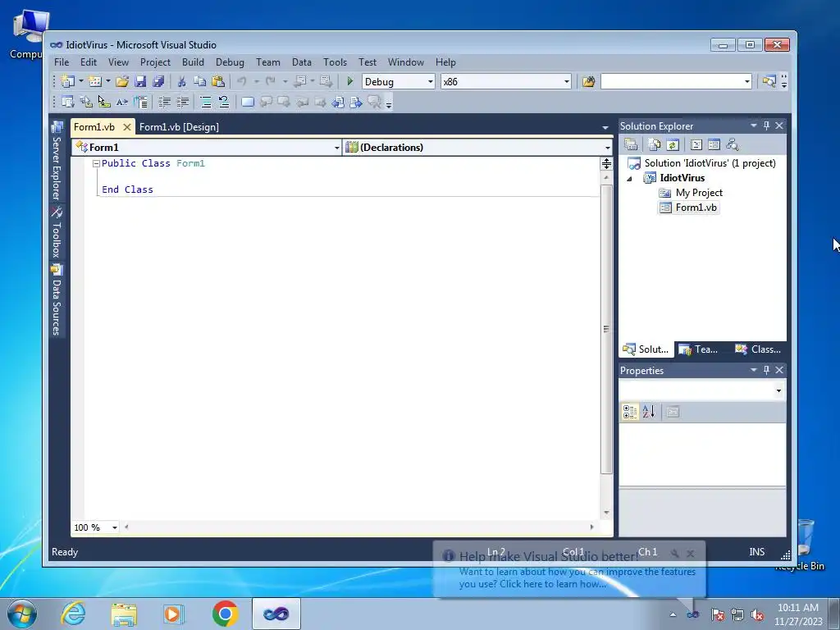Click the Windows Start orb
The height and width of the screenshot is (630, 840).
[x=22, y=614]
